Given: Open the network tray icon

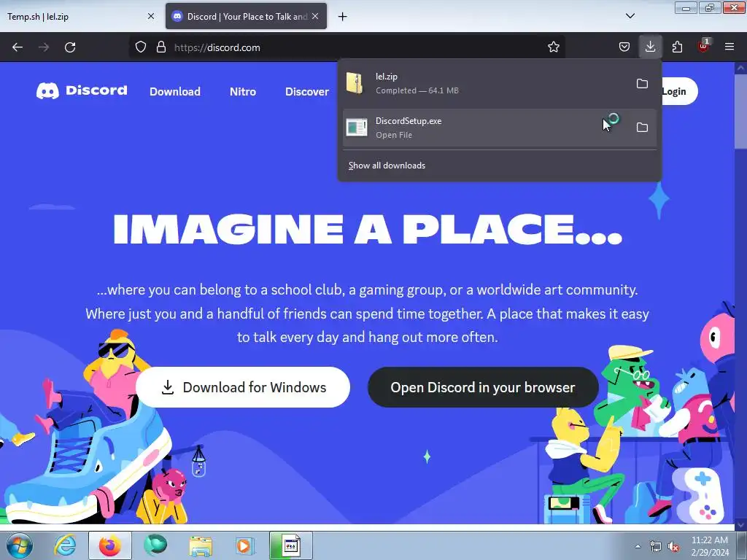Looking at the screenshot, I should pyautogui.click(x=656, y=546).
